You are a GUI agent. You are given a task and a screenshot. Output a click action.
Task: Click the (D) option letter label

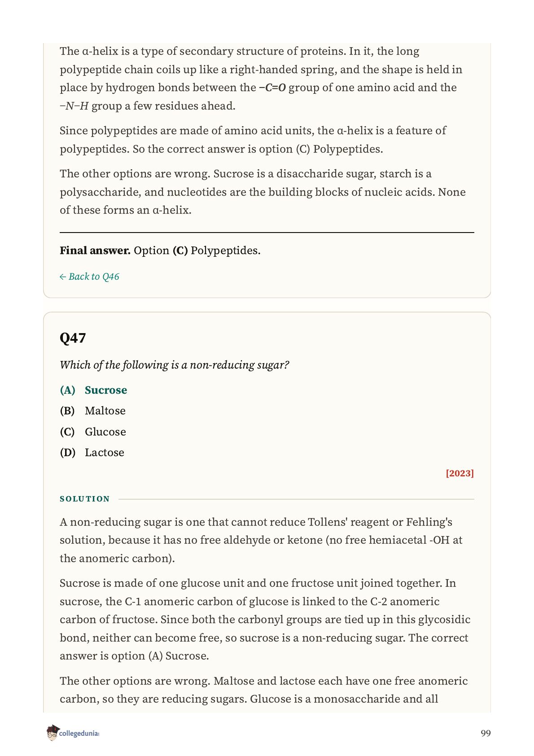(x=68, y=453)
